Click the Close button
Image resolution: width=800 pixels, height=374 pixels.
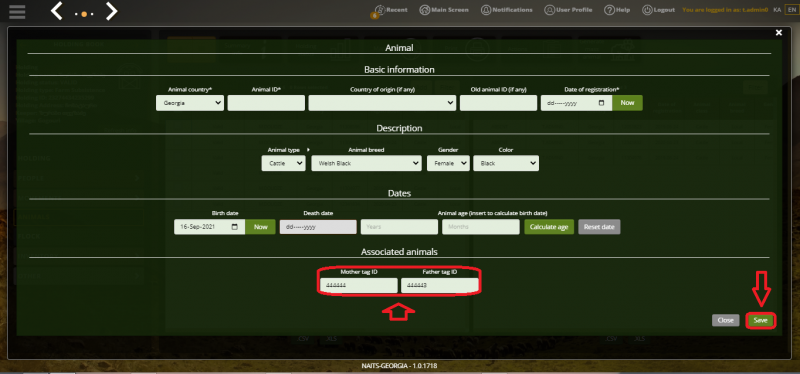[x=726, y=320]
